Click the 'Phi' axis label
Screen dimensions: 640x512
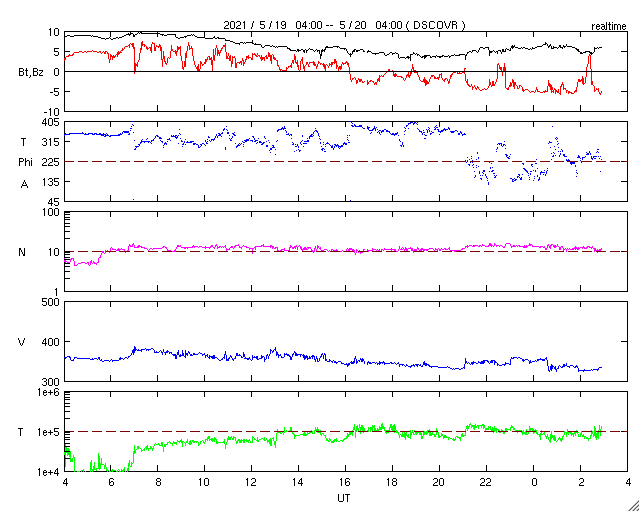tap(25, 163)
